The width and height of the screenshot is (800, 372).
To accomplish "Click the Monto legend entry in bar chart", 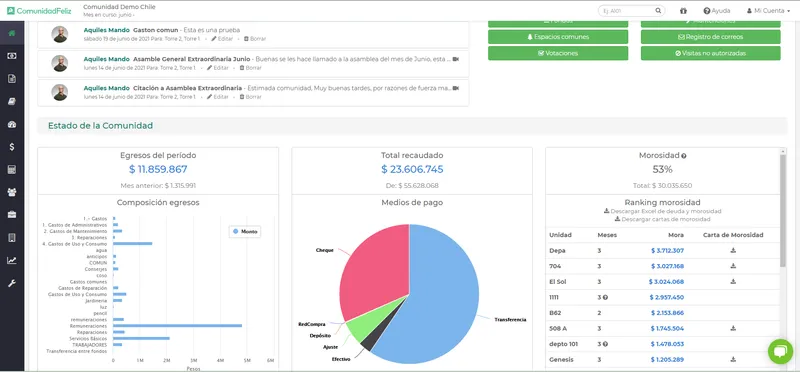I will coord(244,232).
